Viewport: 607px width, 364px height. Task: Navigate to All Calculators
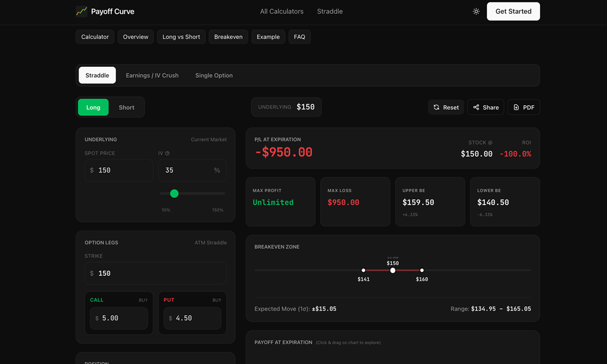[282, 11]
